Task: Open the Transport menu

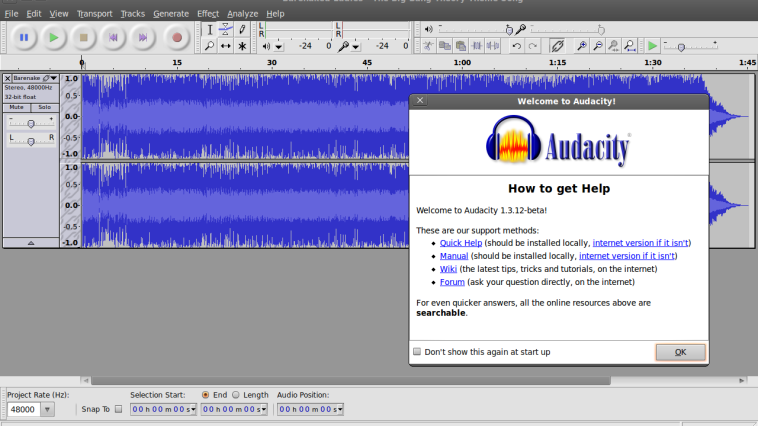Action: coord(94,14)
